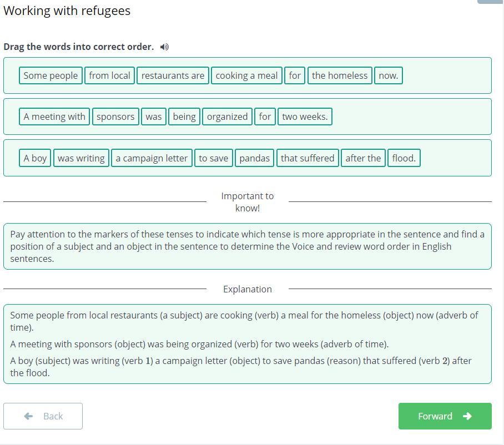Select the "A meeting with" tile
The image size is (504, 445).
point(54,117)
